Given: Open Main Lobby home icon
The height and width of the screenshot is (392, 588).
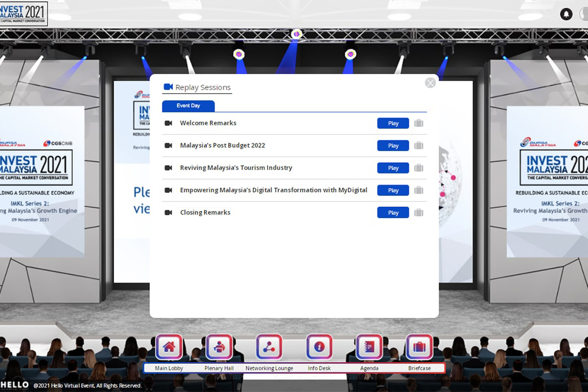Looking at the screenshot, I should tap(169, 347).
